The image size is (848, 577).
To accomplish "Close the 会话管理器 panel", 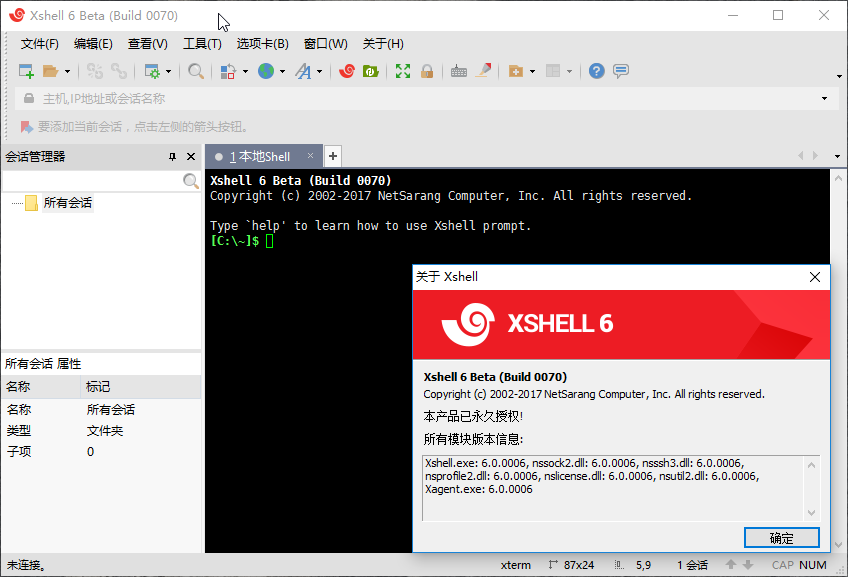I will 191,157.
